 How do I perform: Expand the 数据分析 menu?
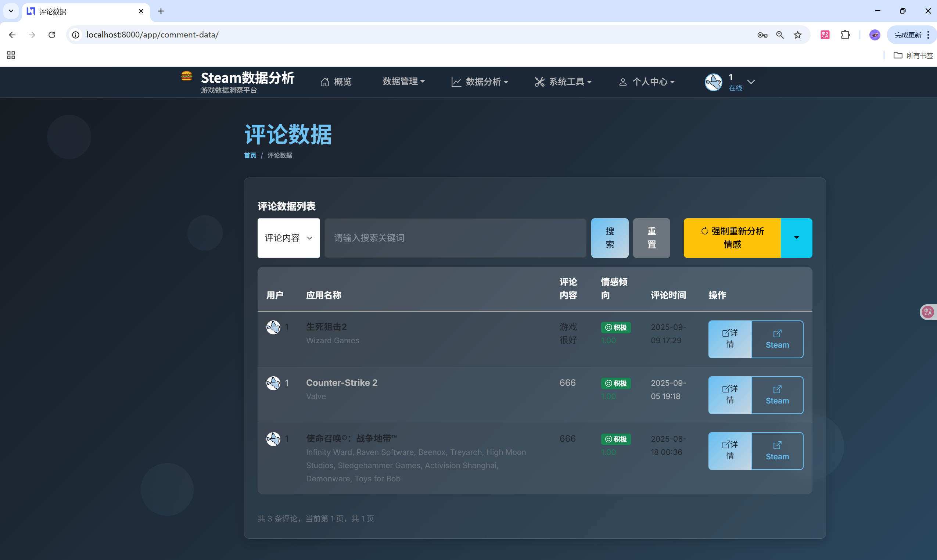pyautogui.click(x=480, y=82)
